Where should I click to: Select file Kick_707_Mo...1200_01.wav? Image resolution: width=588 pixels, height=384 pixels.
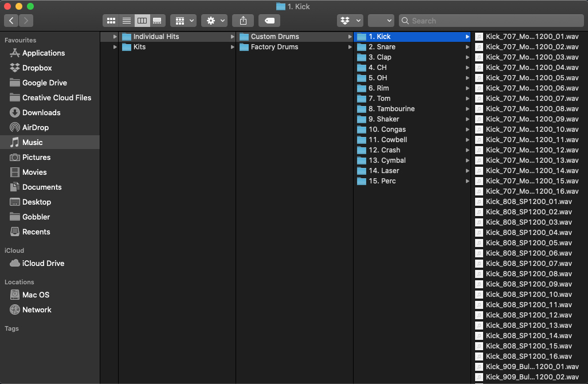pos(530,36)
